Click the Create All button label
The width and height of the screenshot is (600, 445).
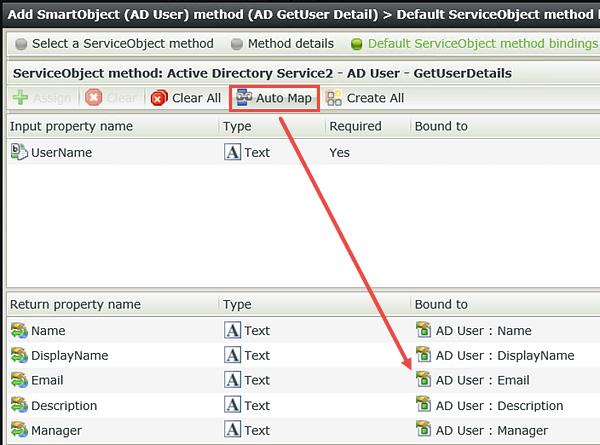[375, 98]
